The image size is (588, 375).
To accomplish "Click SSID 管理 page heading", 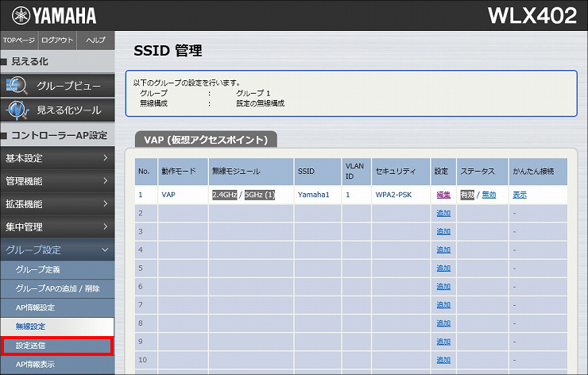I will pos(168,51).
